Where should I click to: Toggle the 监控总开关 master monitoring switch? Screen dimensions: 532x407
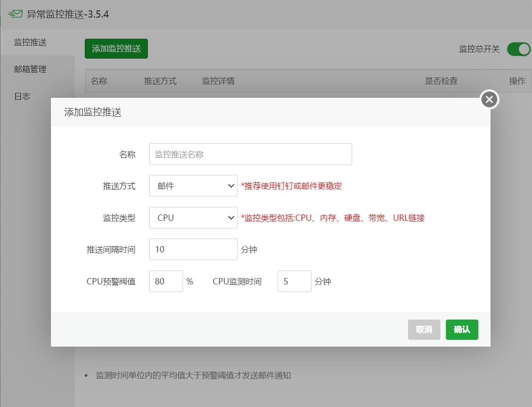(x=518, y=50)
